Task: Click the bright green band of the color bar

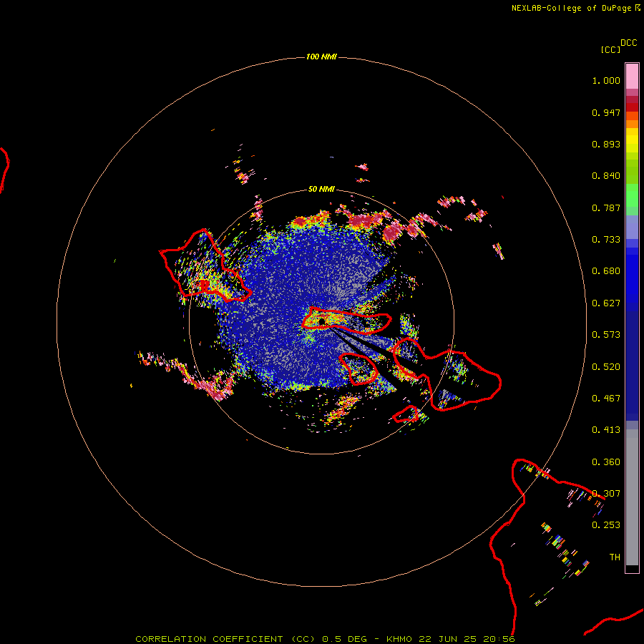Action: 632,195
